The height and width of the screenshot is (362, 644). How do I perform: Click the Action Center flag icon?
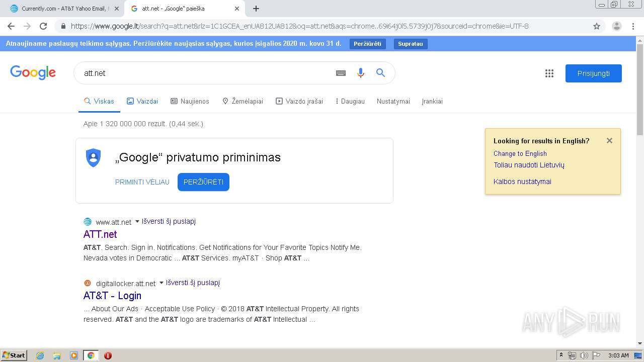click(596, 355)
